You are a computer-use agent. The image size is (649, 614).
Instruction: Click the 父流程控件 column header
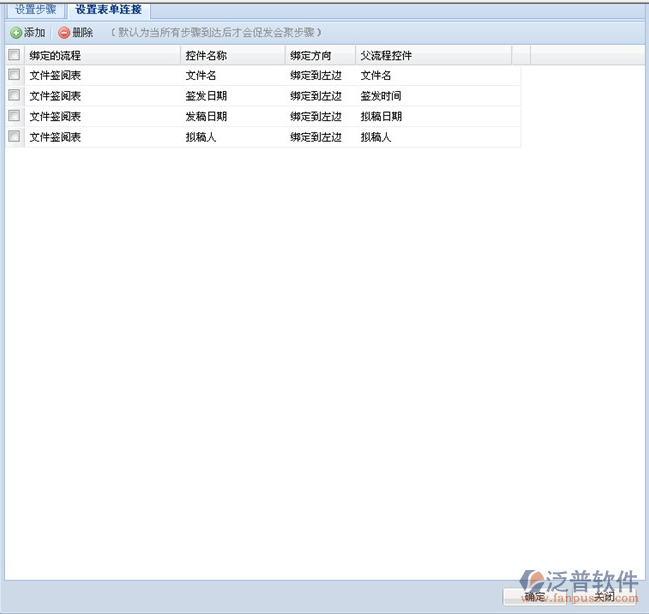[386, 56]
